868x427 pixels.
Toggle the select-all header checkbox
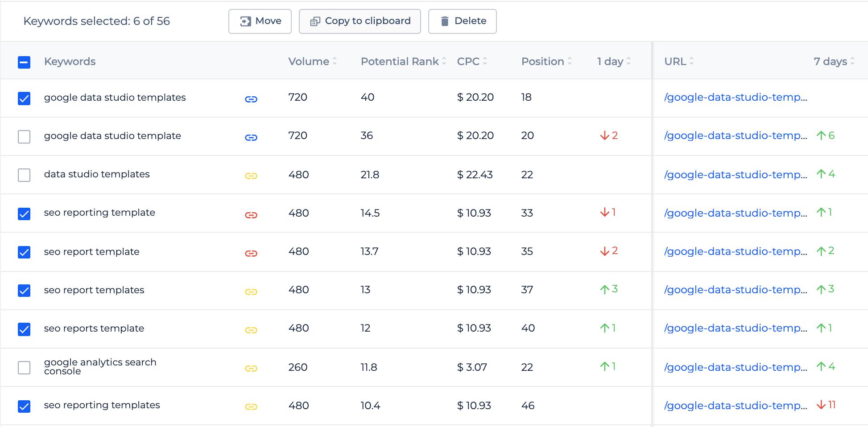tap(24, 62)
